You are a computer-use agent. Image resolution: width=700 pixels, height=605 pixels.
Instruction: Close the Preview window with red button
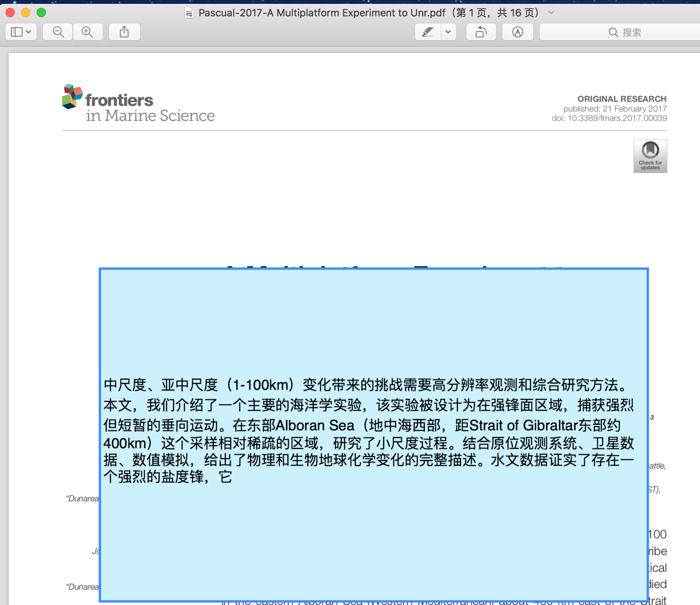pos(11,13)
